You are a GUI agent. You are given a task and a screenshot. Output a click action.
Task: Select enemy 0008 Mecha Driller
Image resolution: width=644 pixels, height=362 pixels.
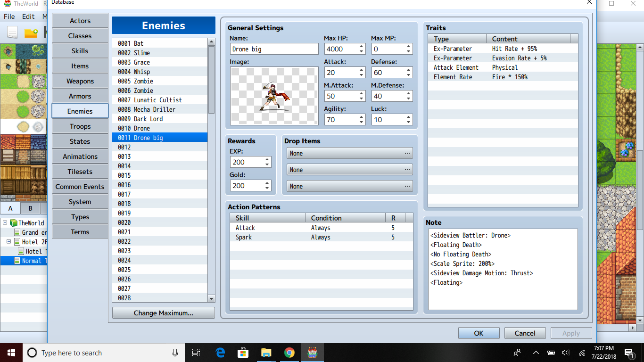(160, 109)
